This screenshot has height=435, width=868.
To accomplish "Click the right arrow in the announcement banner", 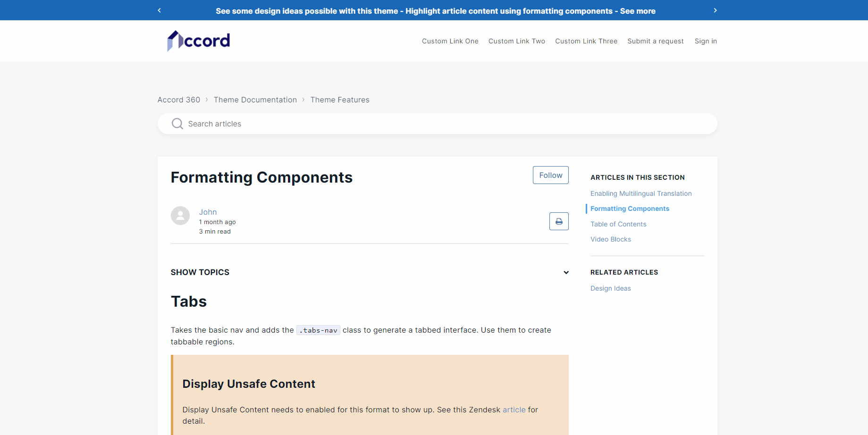I will pos(715,10).
